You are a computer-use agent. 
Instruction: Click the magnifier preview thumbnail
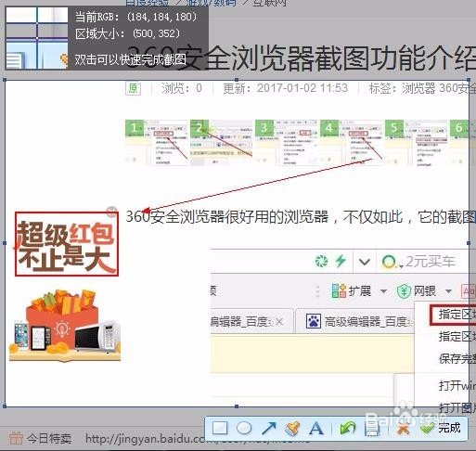[37, 38]
